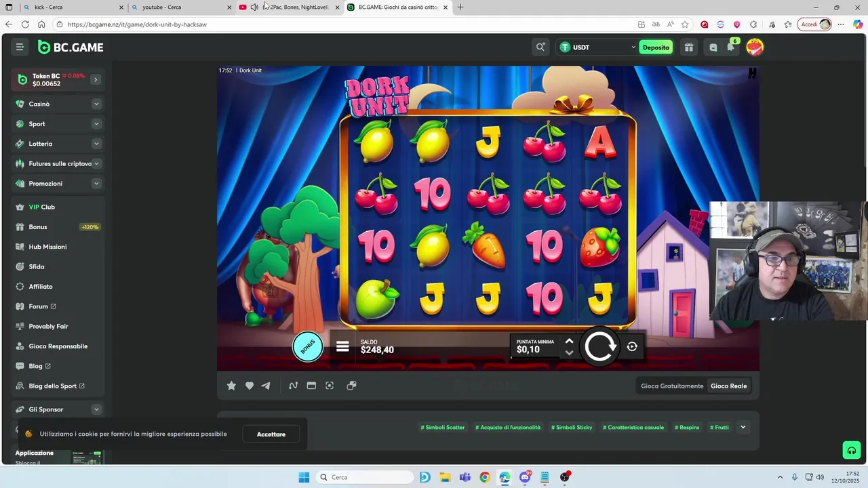Open browser read aloud icon
Screen dimensions: 868x488
coord(670,24)
